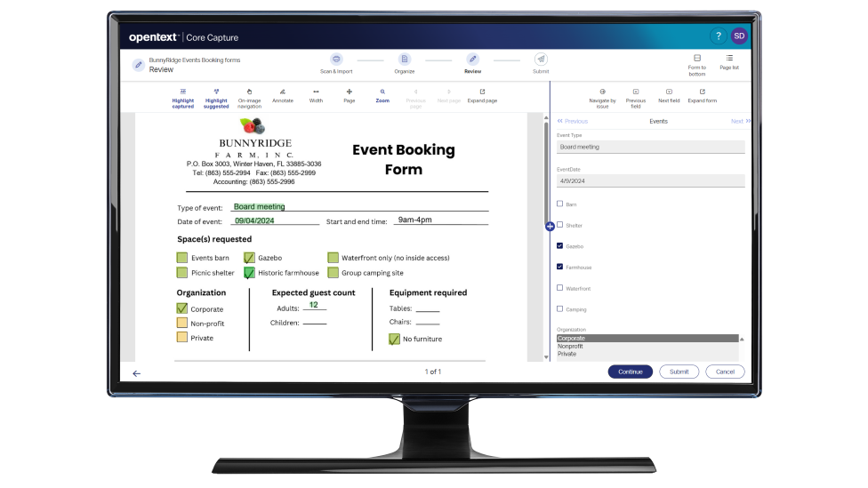Open the help question mark icon
Viewport: 868px width, 488px height.
click(x=718, y=36)
